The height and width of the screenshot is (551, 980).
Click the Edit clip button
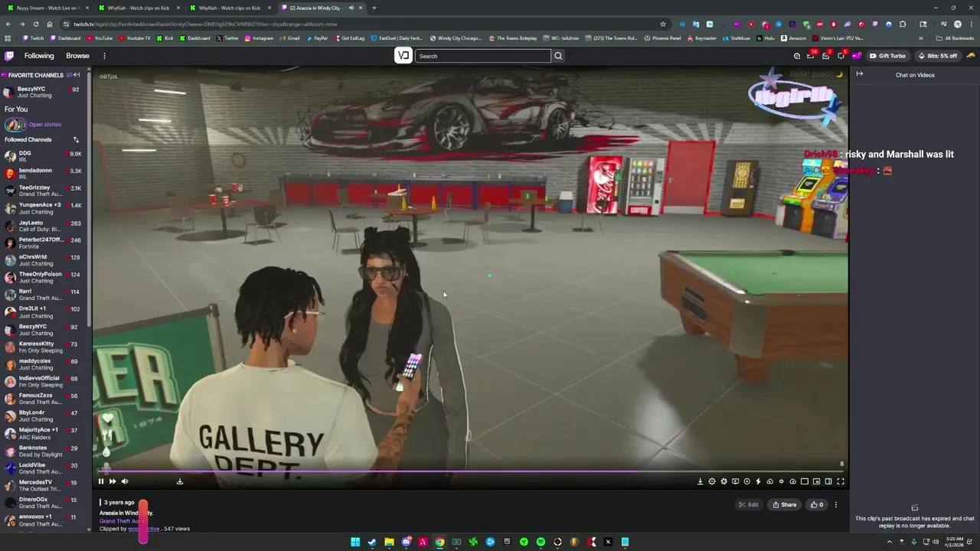748,504
